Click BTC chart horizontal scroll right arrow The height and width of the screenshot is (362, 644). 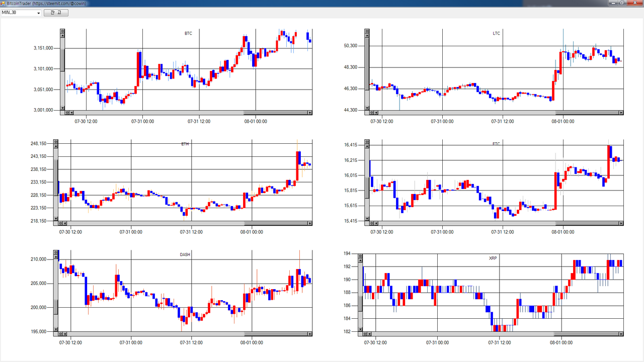pos(310,113)
